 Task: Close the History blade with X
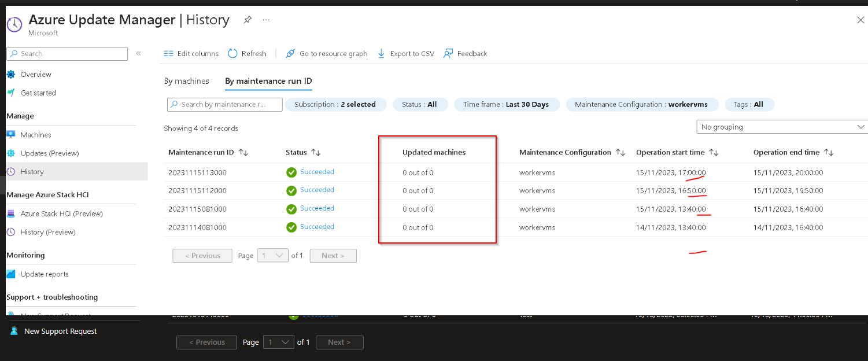click(860, 20)
